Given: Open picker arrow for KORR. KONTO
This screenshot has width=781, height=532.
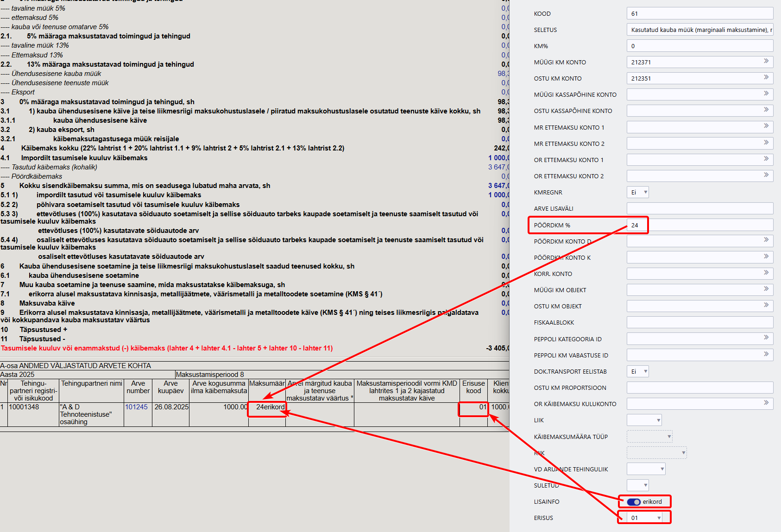Looking at the screenshot, I should pos(766,273).
